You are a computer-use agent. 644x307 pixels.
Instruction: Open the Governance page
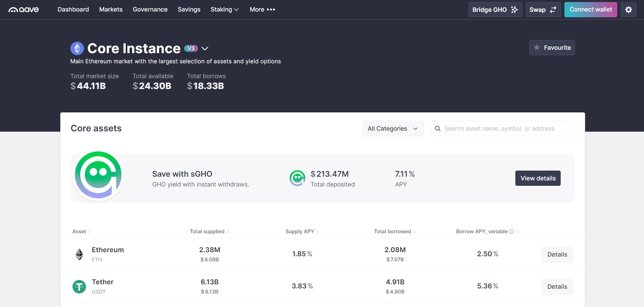coord(150,9)
